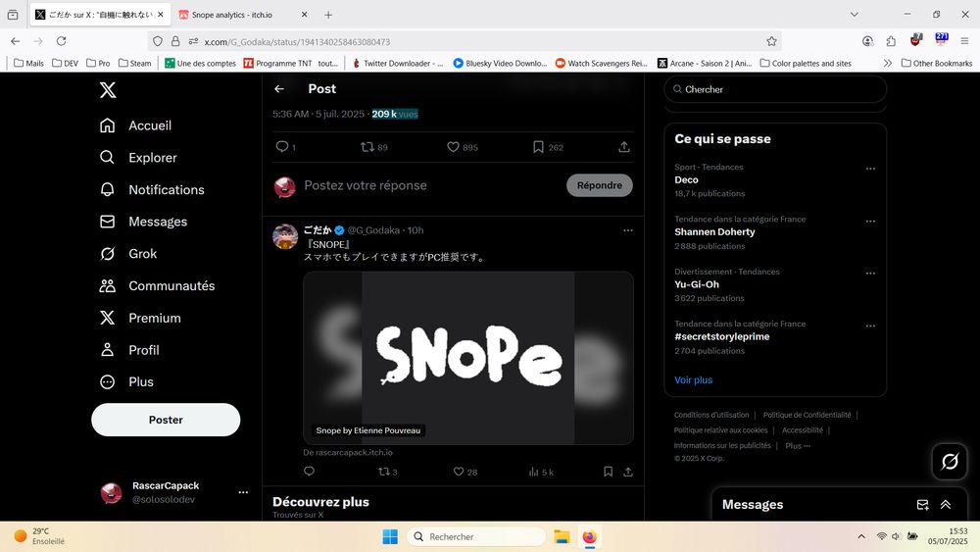The height and width of the screenshot is (552, 980).
Task: Open the RascarCapack account menu dots
Action: pyautogui.click(x=243, y=492)
